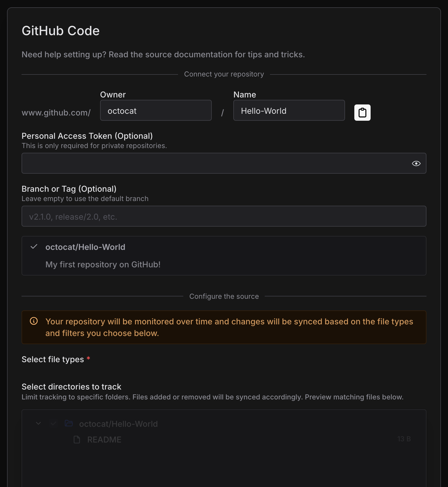The height and width of the screenshot is (487, 448).
Task: Click the "Select directories to track" label
Action: [x=71, y=387]
